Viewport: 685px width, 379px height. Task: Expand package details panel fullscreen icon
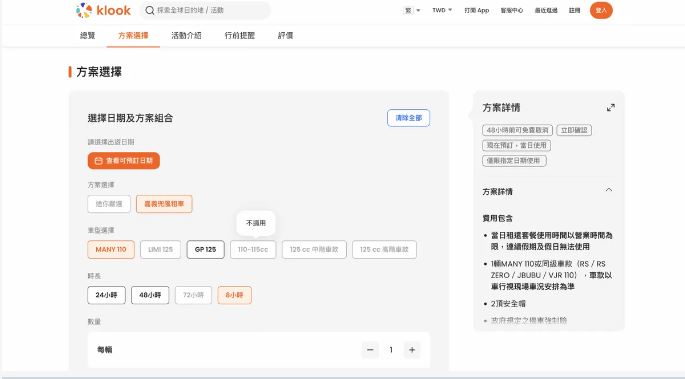[x=611, y=107]
